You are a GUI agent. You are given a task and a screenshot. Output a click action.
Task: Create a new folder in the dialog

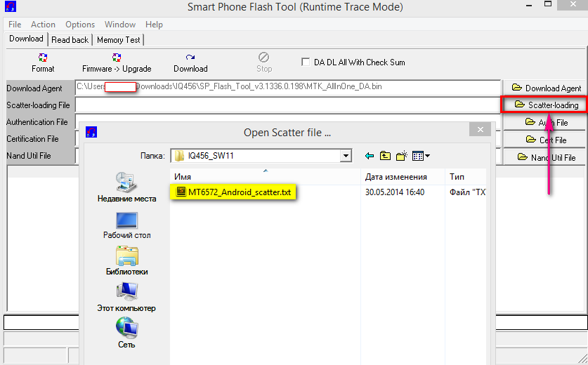click(401, 156)
